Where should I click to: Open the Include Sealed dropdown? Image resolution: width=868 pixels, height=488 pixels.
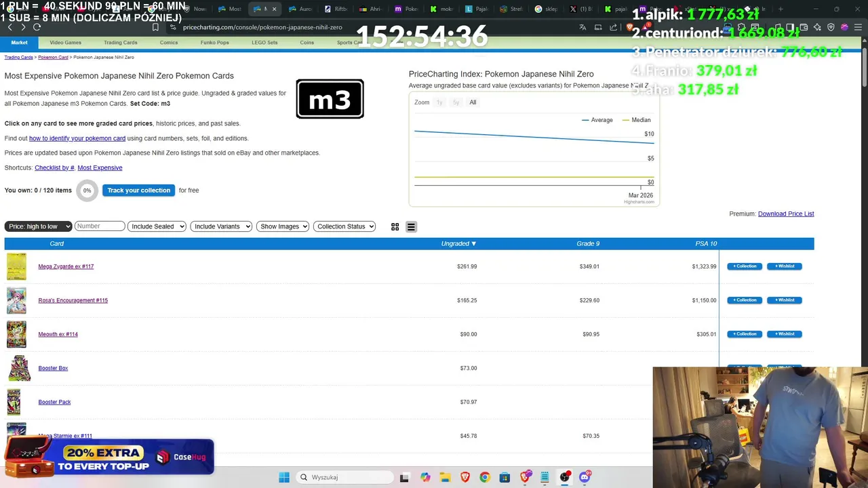[x=157, y=226]
